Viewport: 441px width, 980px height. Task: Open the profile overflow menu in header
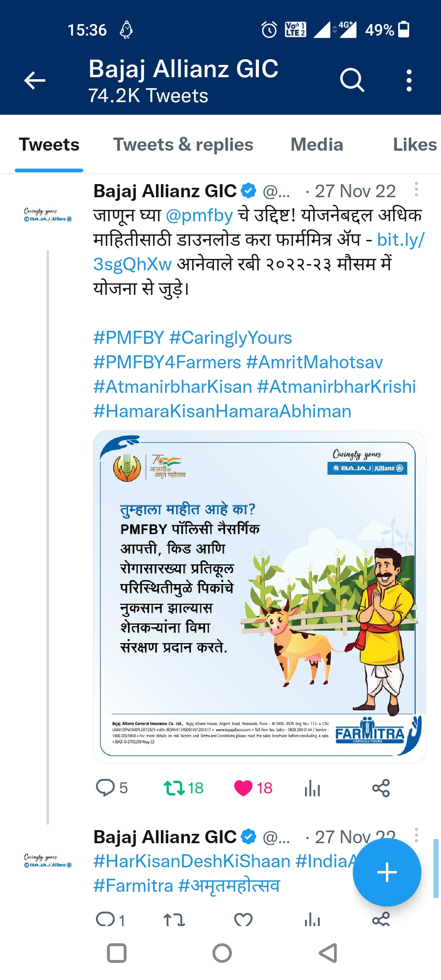409,80
